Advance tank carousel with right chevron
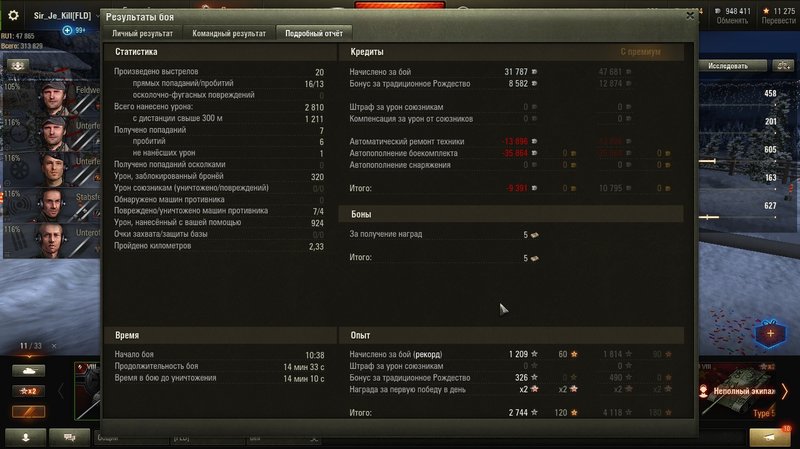800x449 pixels. pyautogui.click(x=785, y=392)
